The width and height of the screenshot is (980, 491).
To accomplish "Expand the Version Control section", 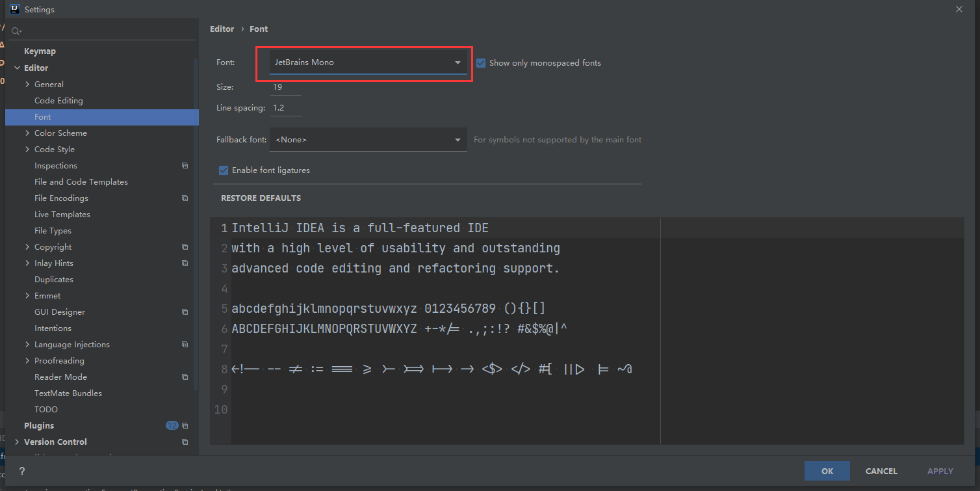I will point(17,442).
